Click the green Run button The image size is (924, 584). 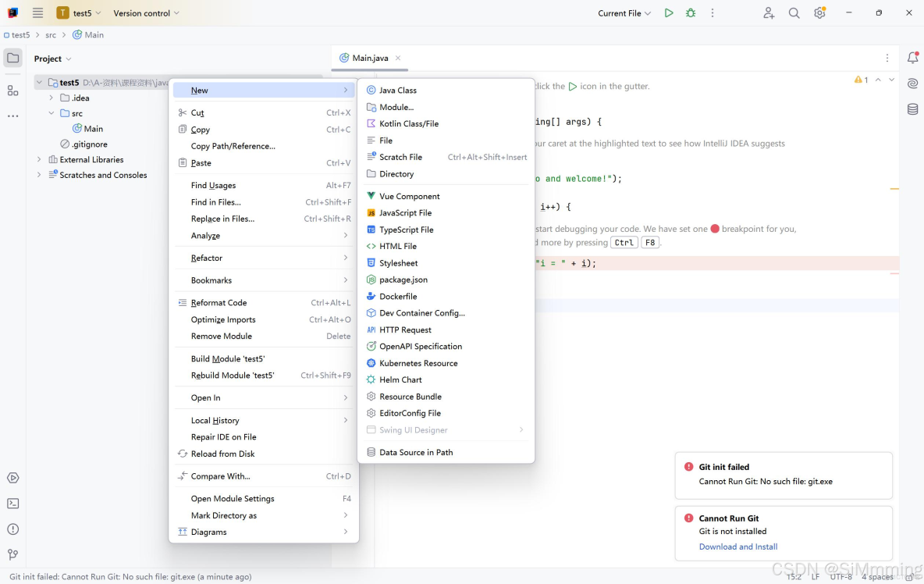coord(669,13)
